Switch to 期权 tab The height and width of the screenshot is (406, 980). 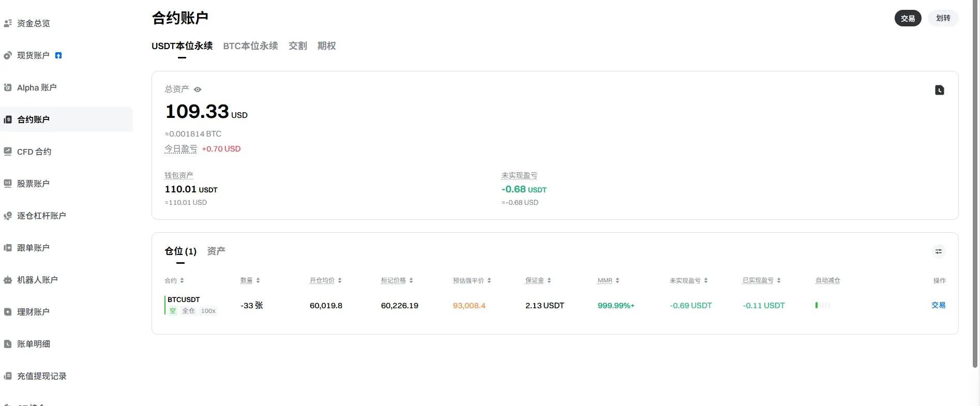click(327, 46)
